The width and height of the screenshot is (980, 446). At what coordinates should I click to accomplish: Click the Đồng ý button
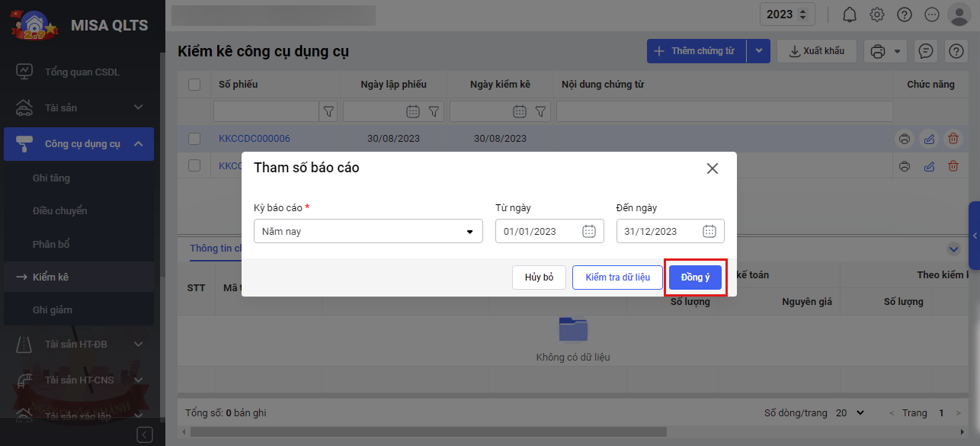pos(695,278)
